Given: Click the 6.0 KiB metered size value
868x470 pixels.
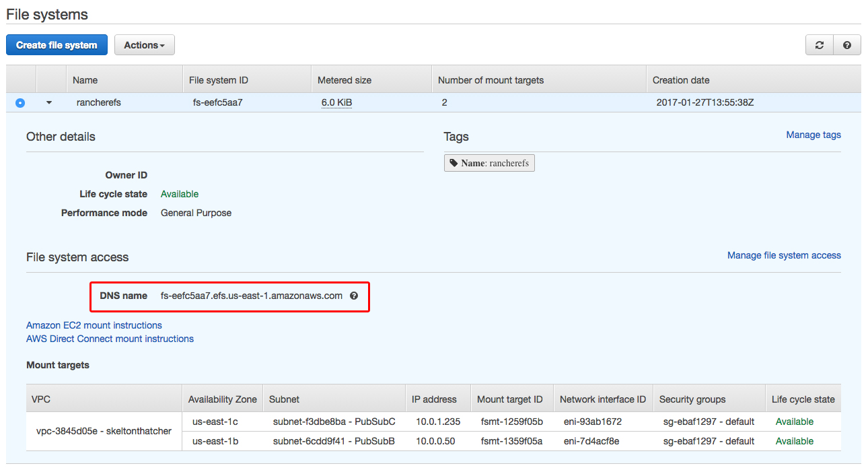Looking at the screenshot, I should tap(336, 102).
